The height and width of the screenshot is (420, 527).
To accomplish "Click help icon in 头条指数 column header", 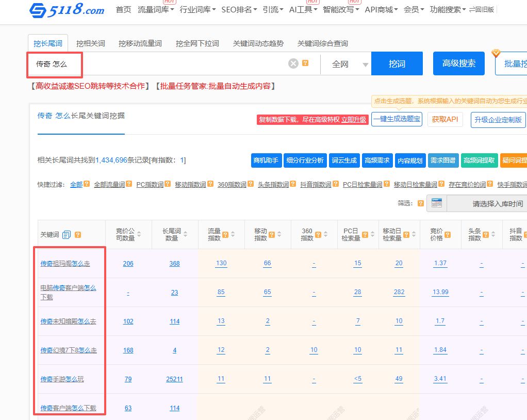I will [486, 235].
